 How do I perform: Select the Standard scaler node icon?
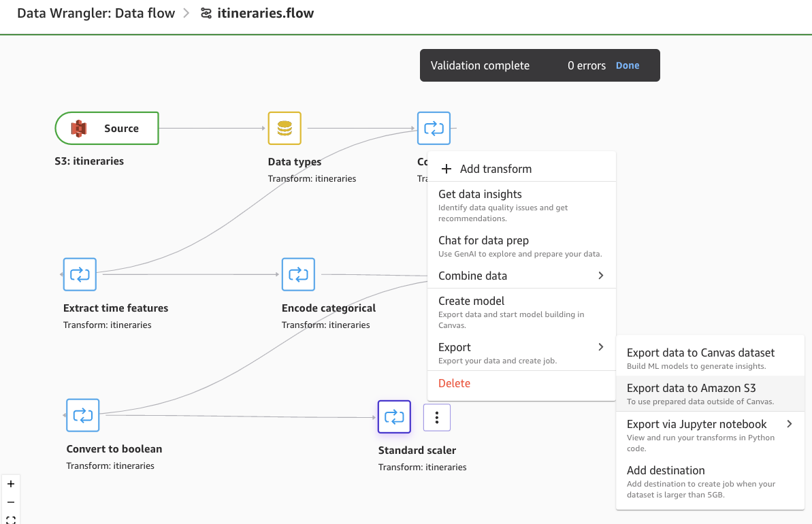(x=394, y=416)
